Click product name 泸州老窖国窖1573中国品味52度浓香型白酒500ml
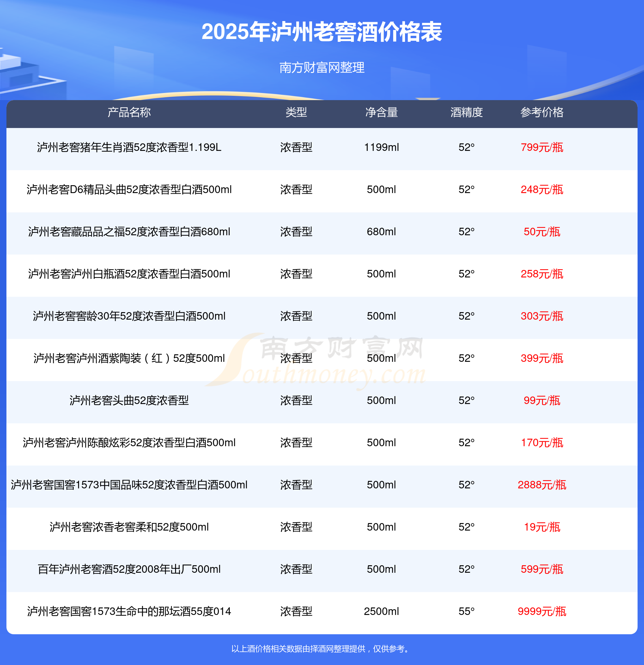This screenshot has height=665, width=644. (x=129, y=485)
